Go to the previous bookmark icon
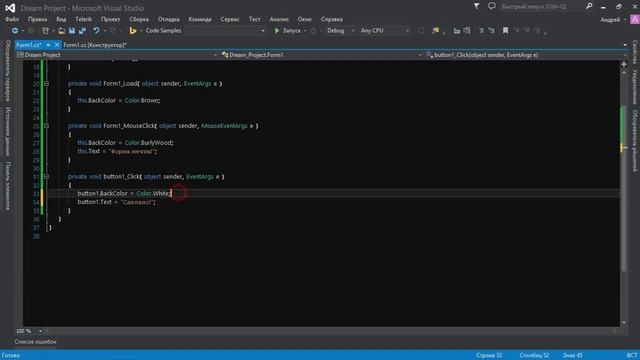This screenshot has width=640, height=360. [516, 31]
